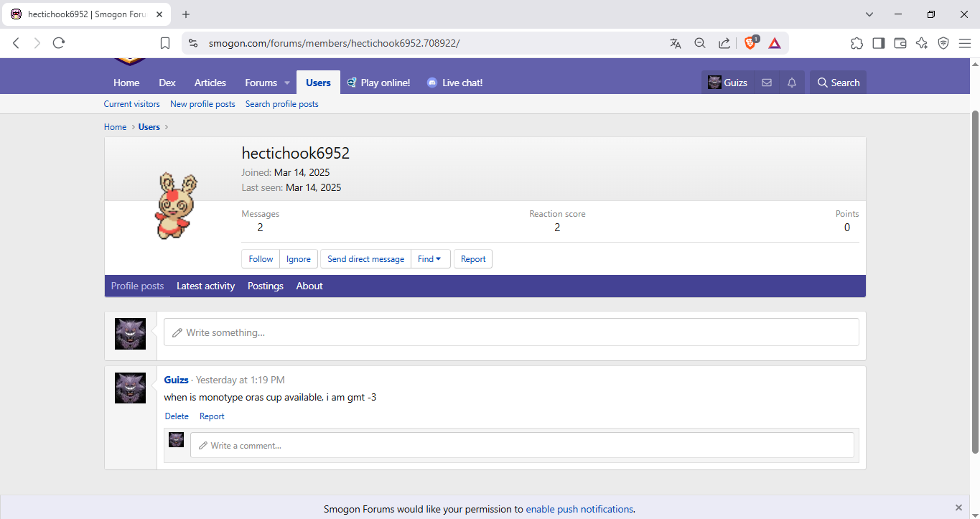Open Leo AI assistant icon
Screen dimensions: 980x519
[922, 43]
